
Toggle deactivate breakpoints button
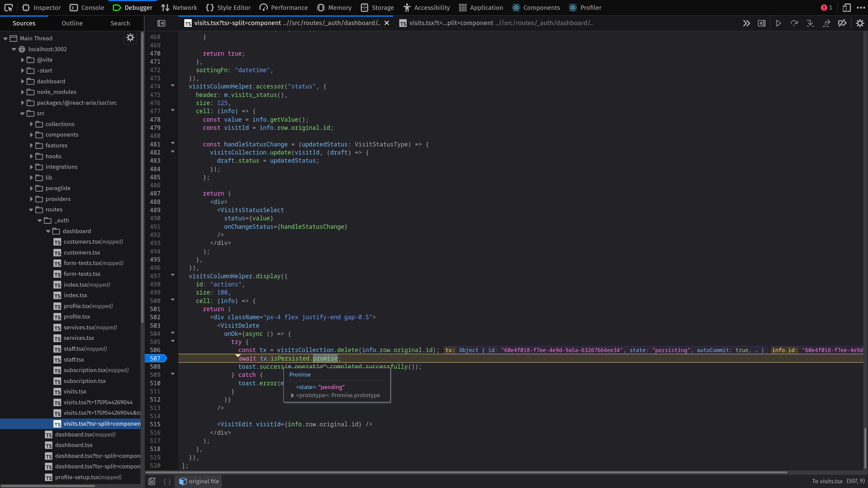(x=842, y=23)
